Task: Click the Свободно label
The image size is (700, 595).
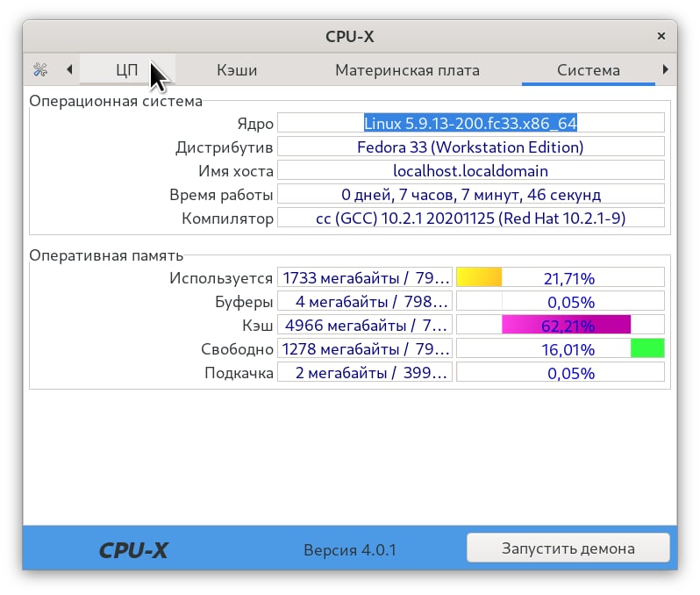Action: [x=237, y=349]
